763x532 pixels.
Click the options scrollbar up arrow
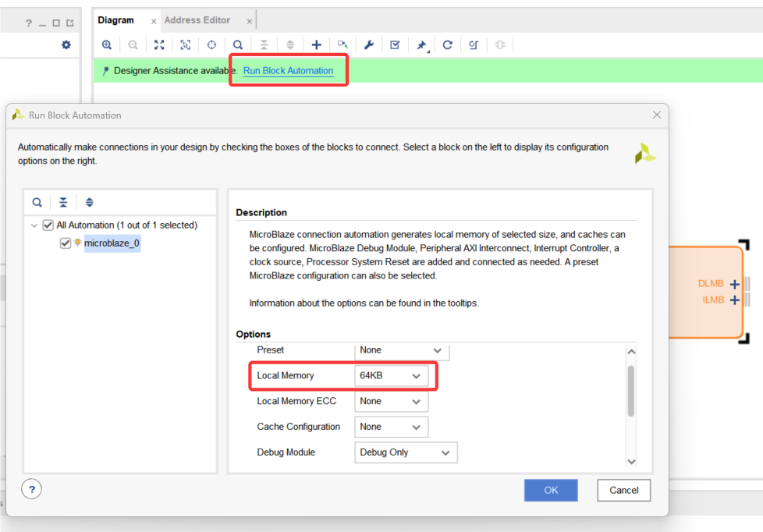pos(631,352)
